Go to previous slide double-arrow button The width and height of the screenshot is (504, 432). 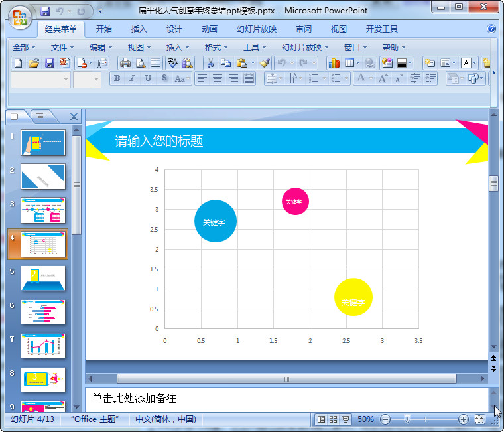pos(493,358)
